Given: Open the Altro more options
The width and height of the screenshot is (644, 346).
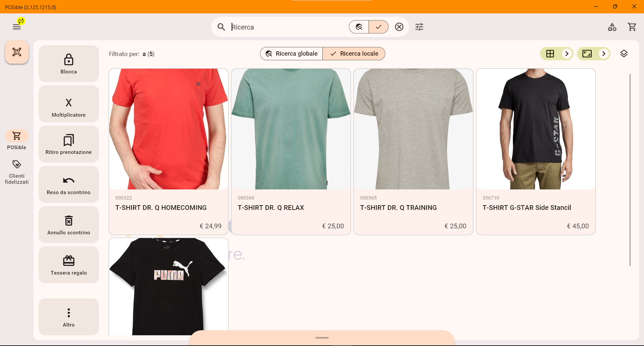Looking at the screenshot, I should (x=69, y=317).
